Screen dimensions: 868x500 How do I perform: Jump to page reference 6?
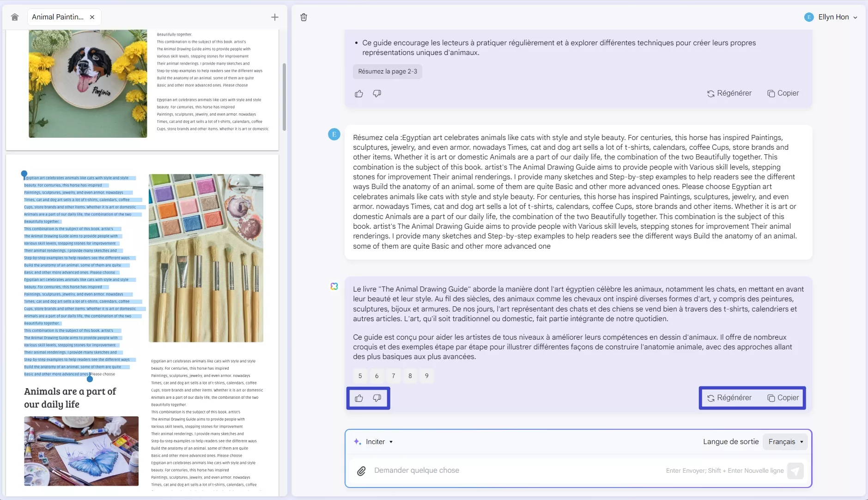[377, 376]
